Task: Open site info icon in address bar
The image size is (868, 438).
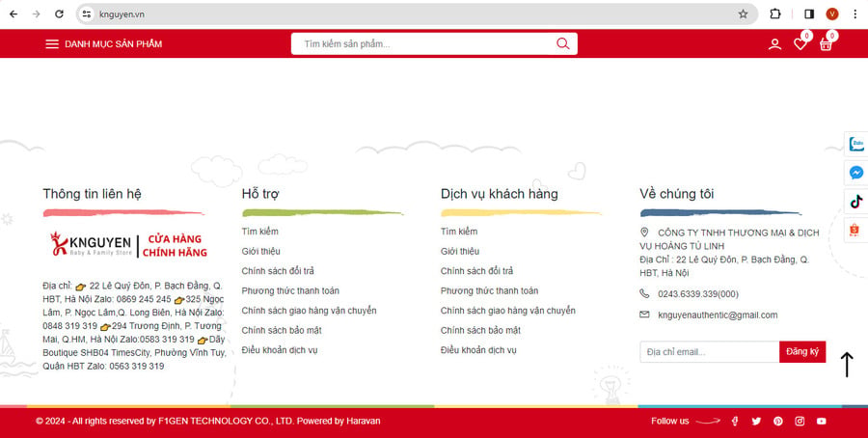Action: click(87, 14)
